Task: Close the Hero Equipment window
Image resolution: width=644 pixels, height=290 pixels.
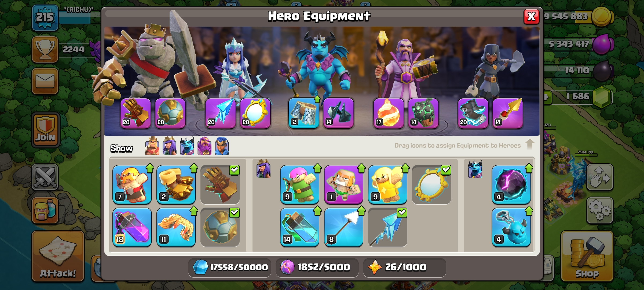Action: 531,17
